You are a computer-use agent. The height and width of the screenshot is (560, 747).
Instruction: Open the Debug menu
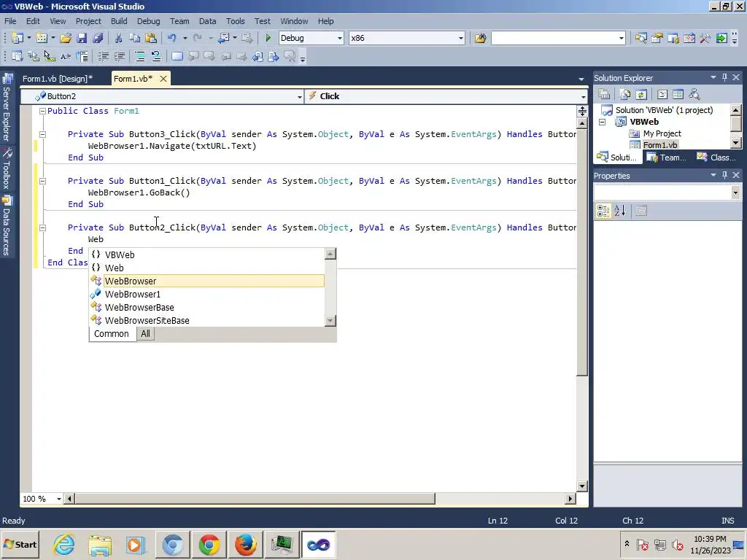pyautogui.click(x=149, y=21)
